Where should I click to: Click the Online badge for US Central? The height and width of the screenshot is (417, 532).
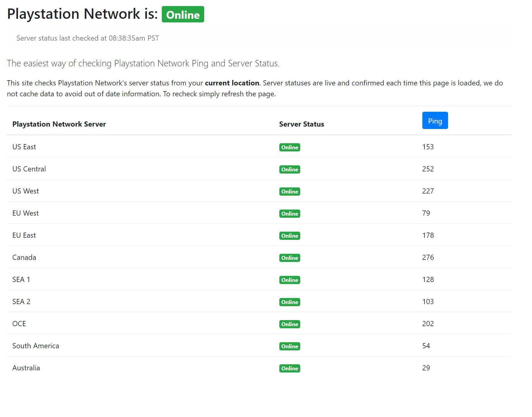(x=290, y=169)
